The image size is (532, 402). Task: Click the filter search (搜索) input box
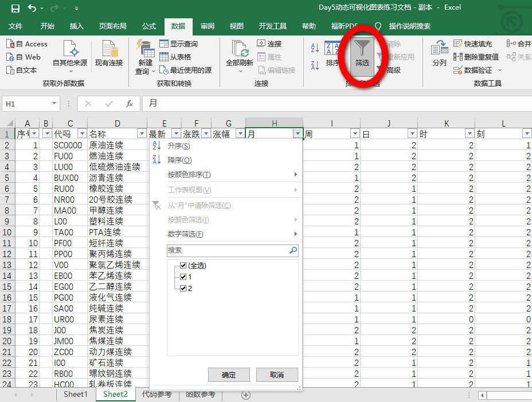[228, 250]
